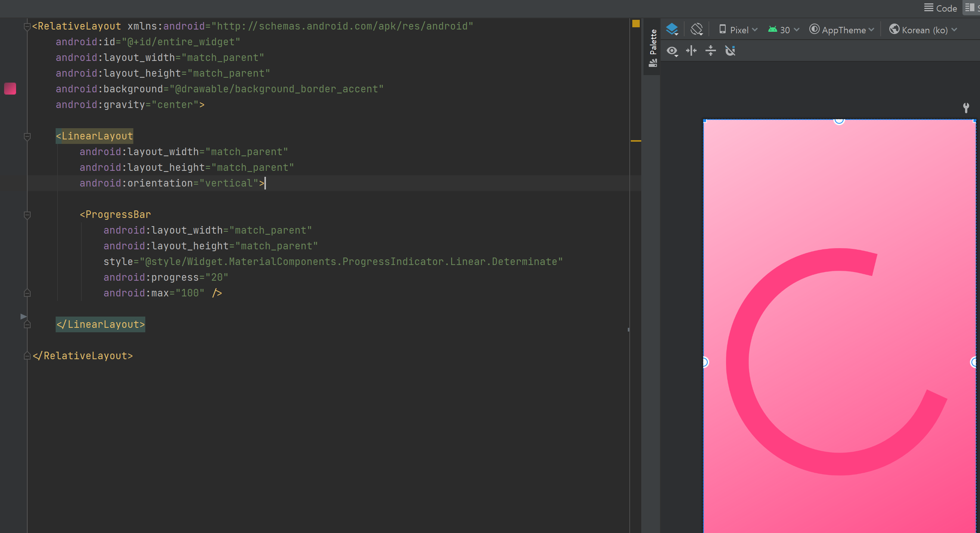Open the Palette side panel
This screenshot has width=980, height=533.
[x=653, y=47]
